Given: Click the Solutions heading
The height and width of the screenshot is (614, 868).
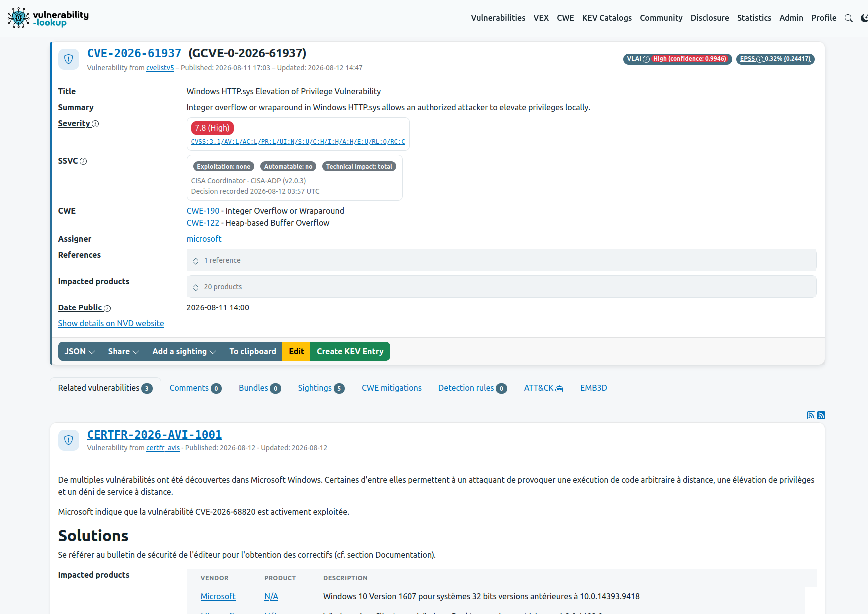Looking at the screenshot, I should [93, 536].
